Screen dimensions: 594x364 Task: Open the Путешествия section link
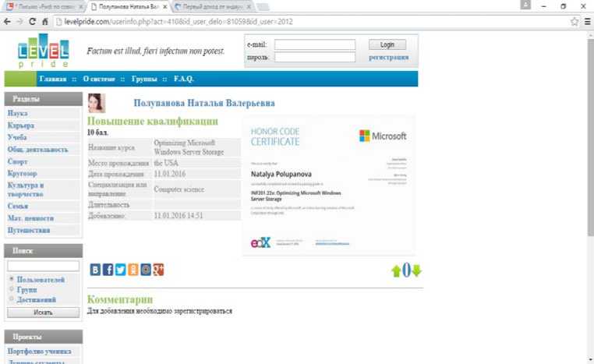(29, 230)
